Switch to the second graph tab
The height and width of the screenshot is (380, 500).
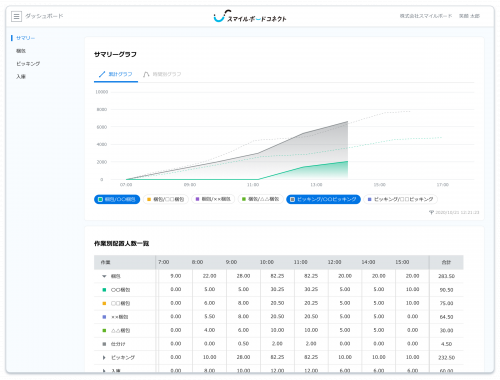[x=162, y=74]
